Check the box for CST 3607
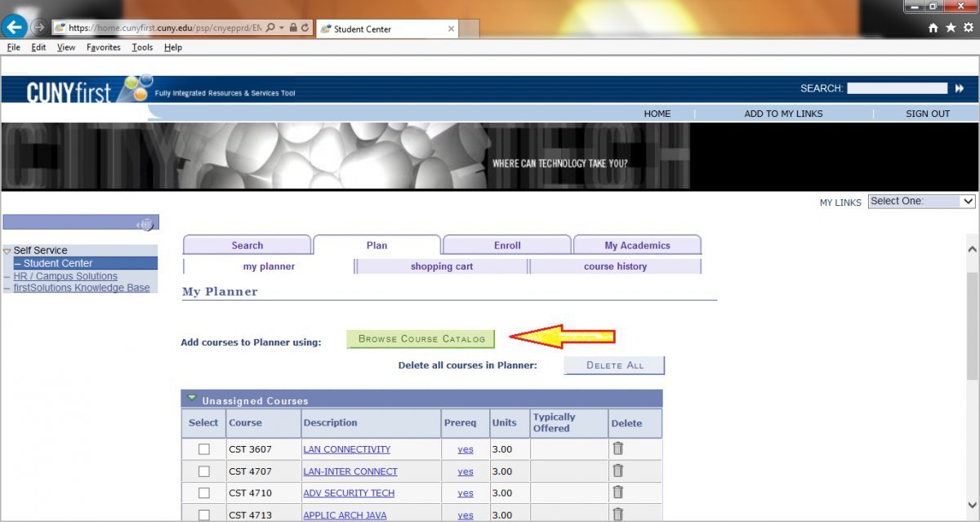Screen dimensions: 980x522 (x=204, y=449)
